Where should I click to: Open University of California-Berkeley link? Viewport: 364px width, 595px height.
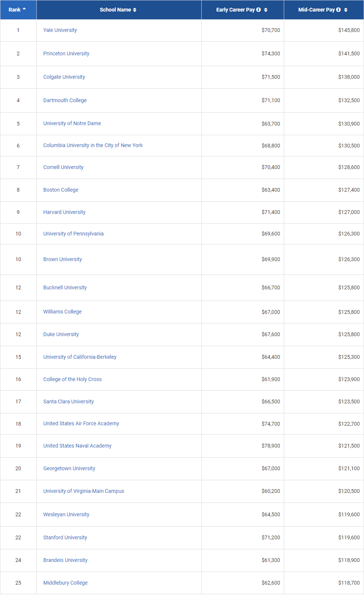pos(80,357)
